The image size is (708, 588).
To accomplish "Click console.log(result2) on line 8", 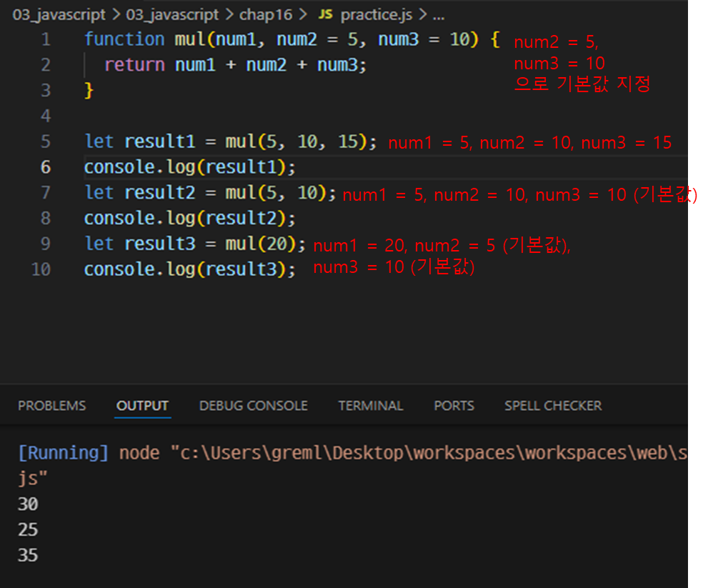I will click(x=189, y=219).
